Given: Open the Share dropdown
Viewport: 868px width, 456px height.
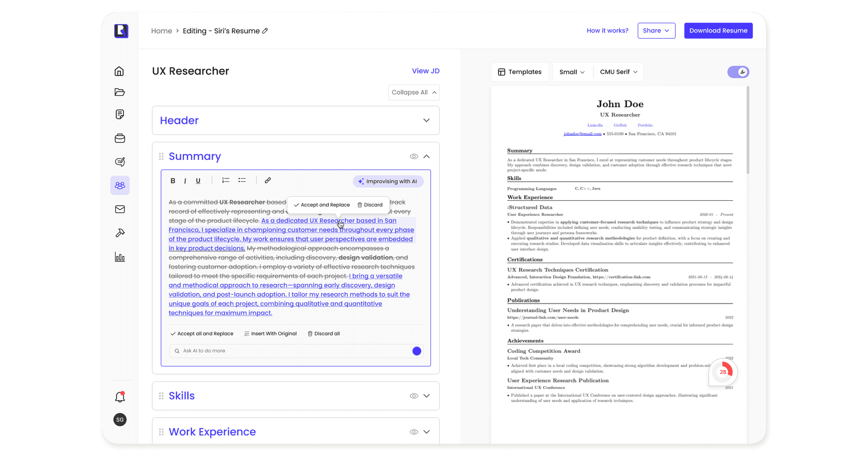Looking at the screenshot, I should [x=656, y=30].
